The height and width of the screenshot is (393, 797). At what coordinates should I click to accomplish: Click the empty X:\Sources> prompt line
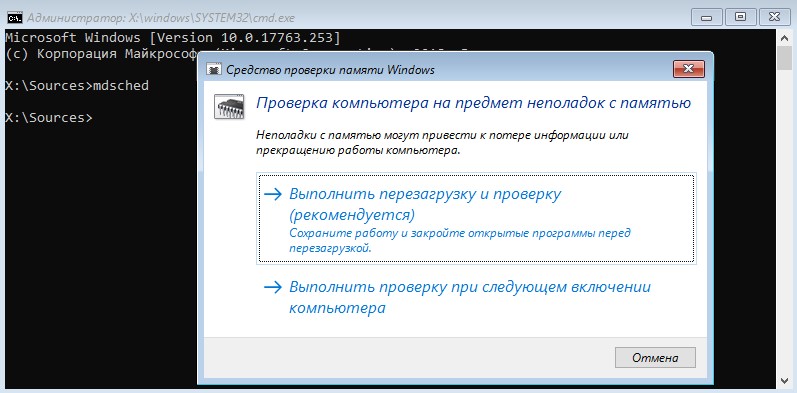[49, 117]
